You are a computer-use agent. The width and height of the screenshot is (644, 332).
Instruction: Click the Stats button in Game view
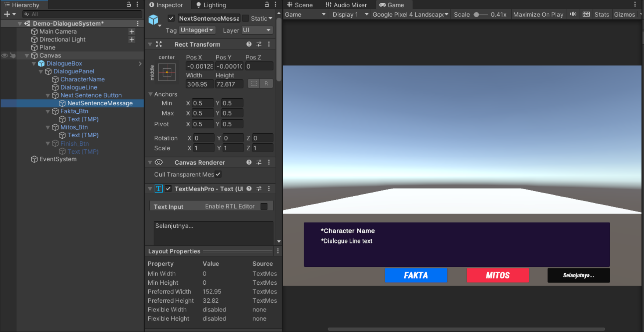click(601, 14)
